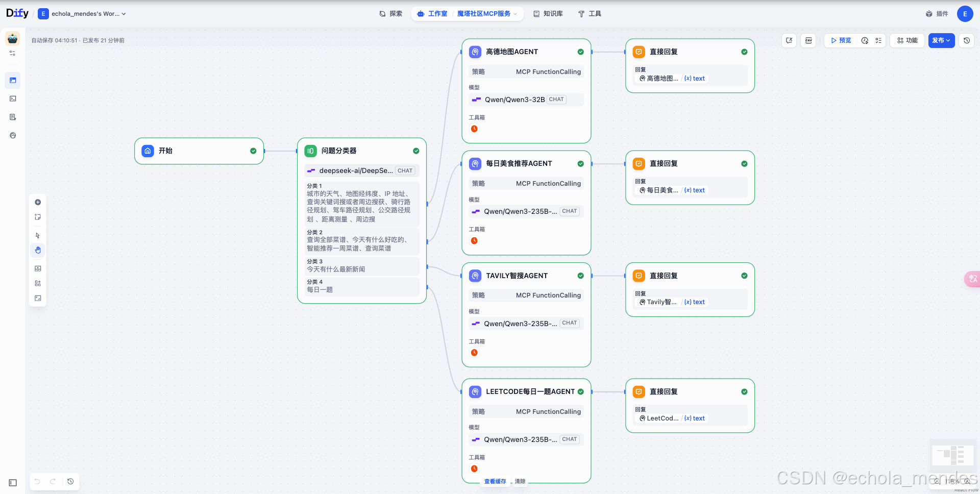This screenshot has width=980, height=494.
Task: Switch to pointer selection mode
Action: tap(38, 235)
